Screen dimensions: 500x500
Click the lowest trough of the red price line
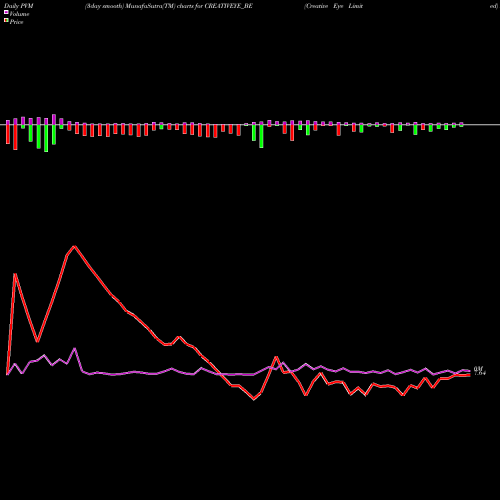pos(254,399)
